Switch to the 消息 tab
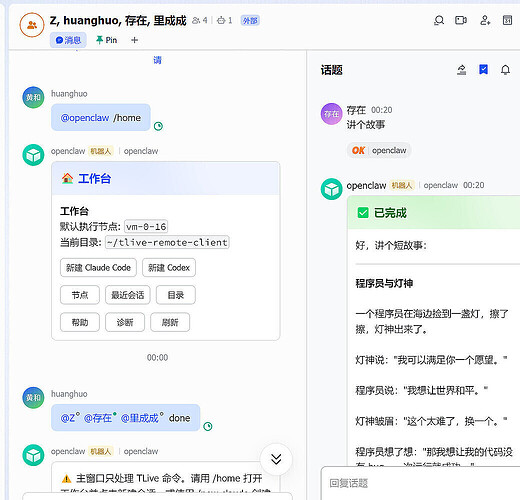This screenshot has width=520, height=500. pos(68,40)
